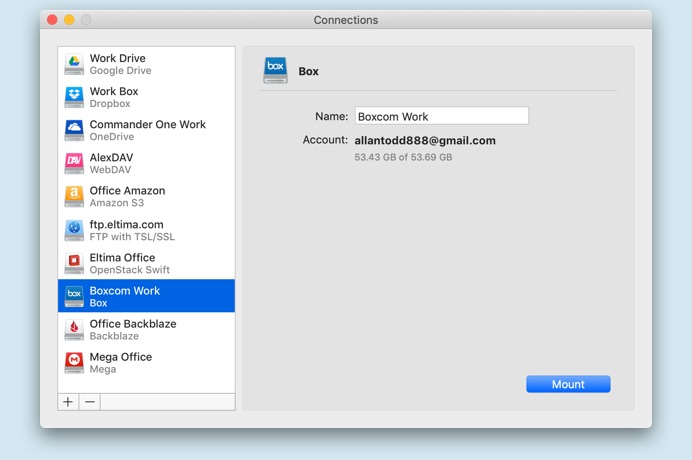Open the Work Drive connection name
This screenshot has height=460, width=692.
pos(118,58)
